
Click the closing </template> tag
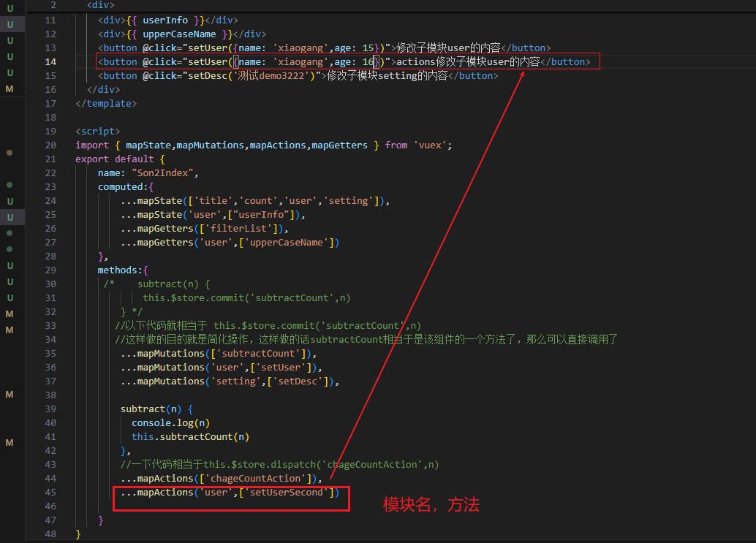point(106,104)
